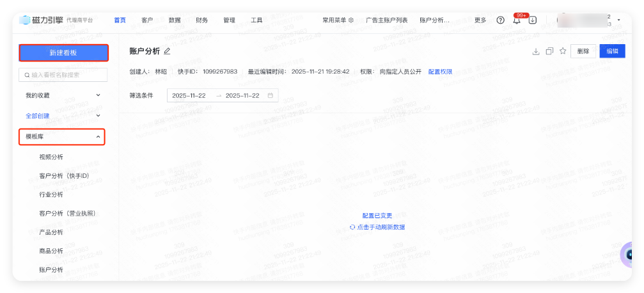Click the refresh icon beside 点击手动刷新数据
This screenshot has width=644, height=293.
coord(352,227)
